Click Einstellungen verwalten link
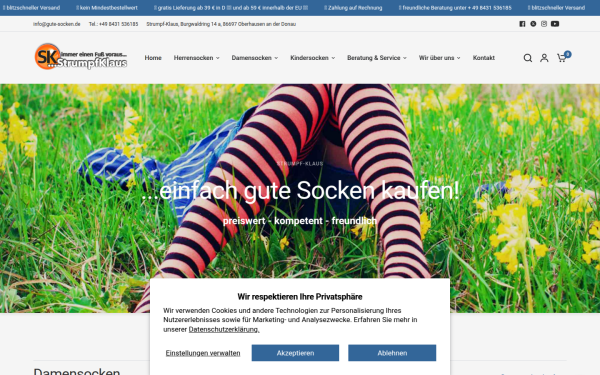This screenshot has height=375, width=600. tap(203, 353)
